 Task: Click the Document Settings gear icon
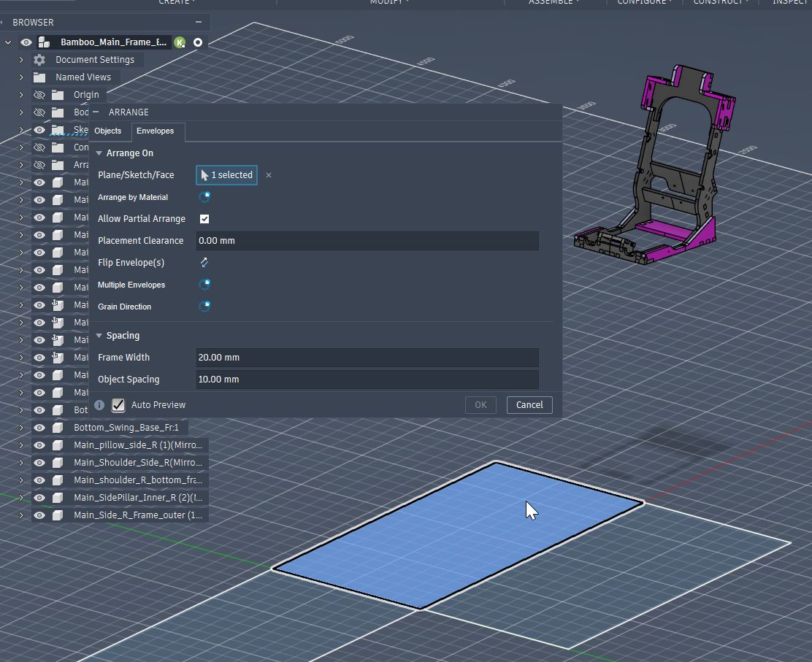39,60
